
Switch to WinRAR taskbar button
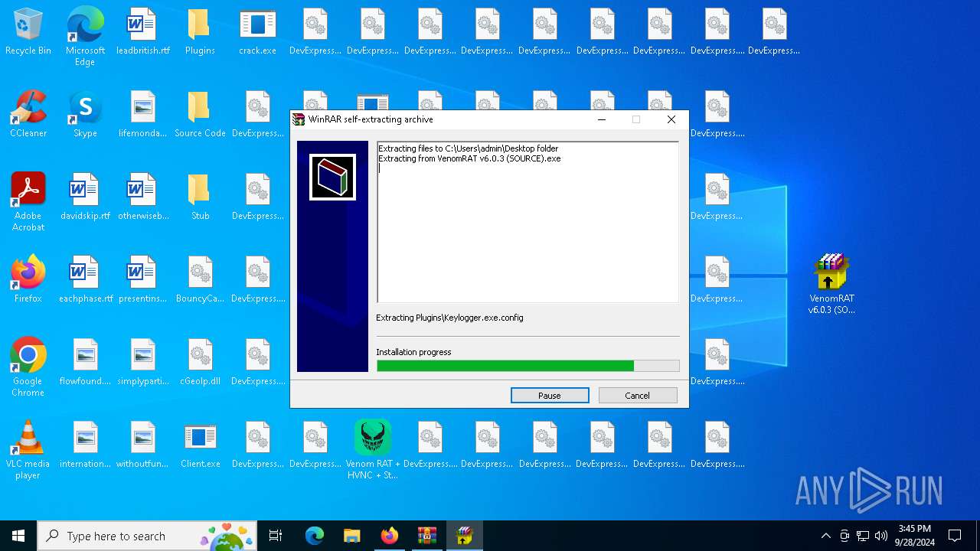pos(426,536)
